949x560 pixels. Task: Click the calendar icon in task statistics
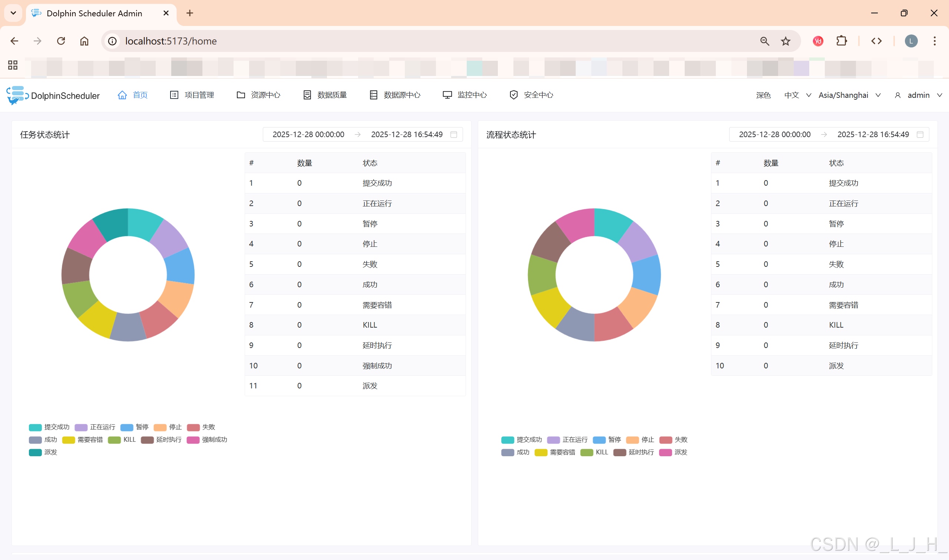(454, 135)
